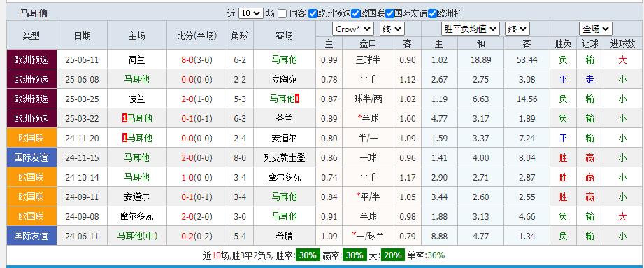The image size is (644, 268).
Task: Open away team 芬兰 link
Action: click(x=284, y=119)
